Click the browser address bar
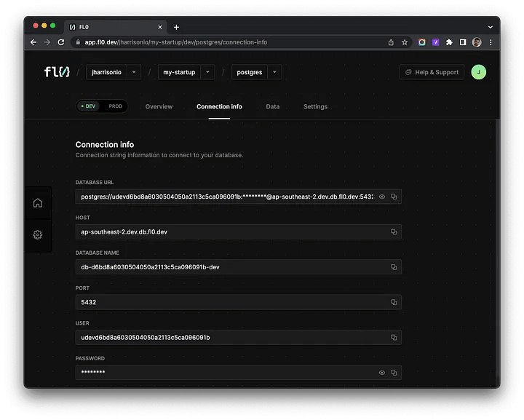Image resolution: width=524 pixels, height=420 pixels. tap(218, 42)
